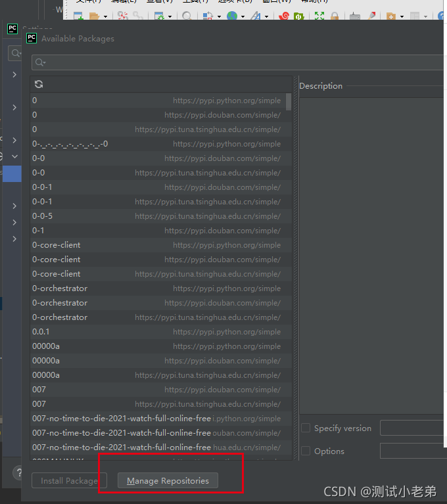Expand the third collapsed Settings tree node

[14, 140]
